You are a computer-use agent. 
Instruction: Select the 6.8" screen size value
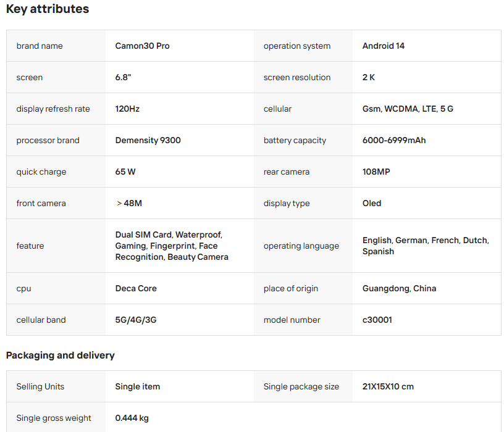pos(123,78)
